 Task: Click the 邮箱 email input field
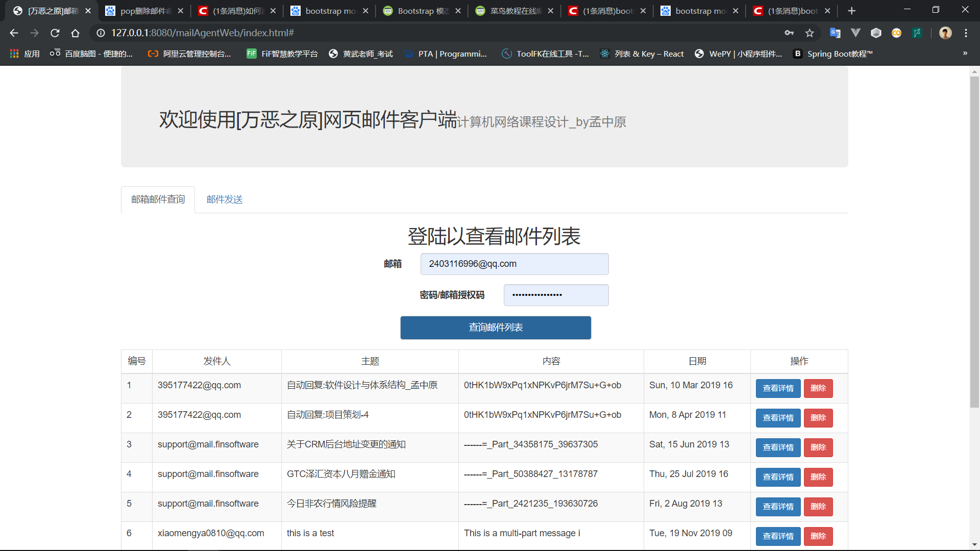click(514, 264)
